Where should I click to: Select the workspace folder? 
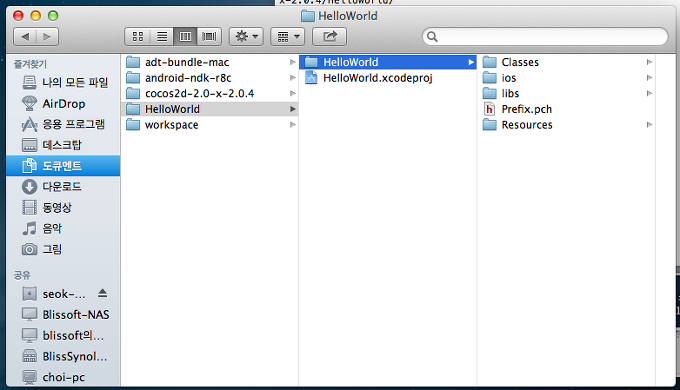coord(210,125)
